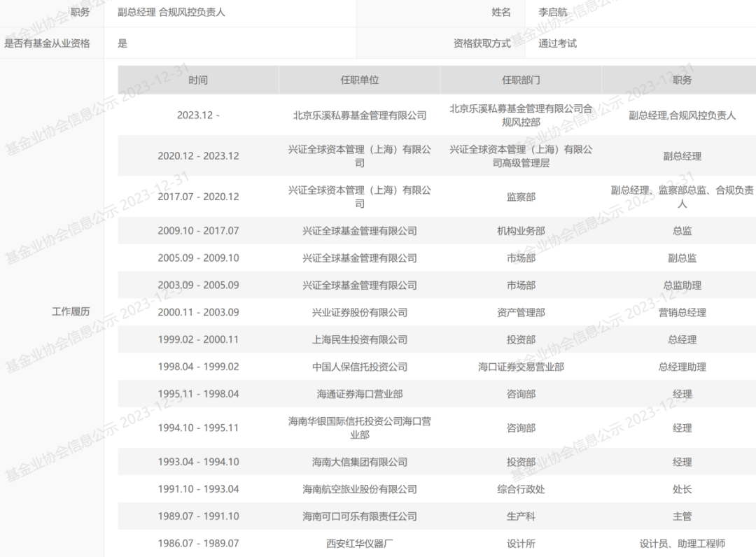Select the 1986.07 - 1989.07 time cell
The height and width of the screenshot is (557, 756).
coord(198,544)
